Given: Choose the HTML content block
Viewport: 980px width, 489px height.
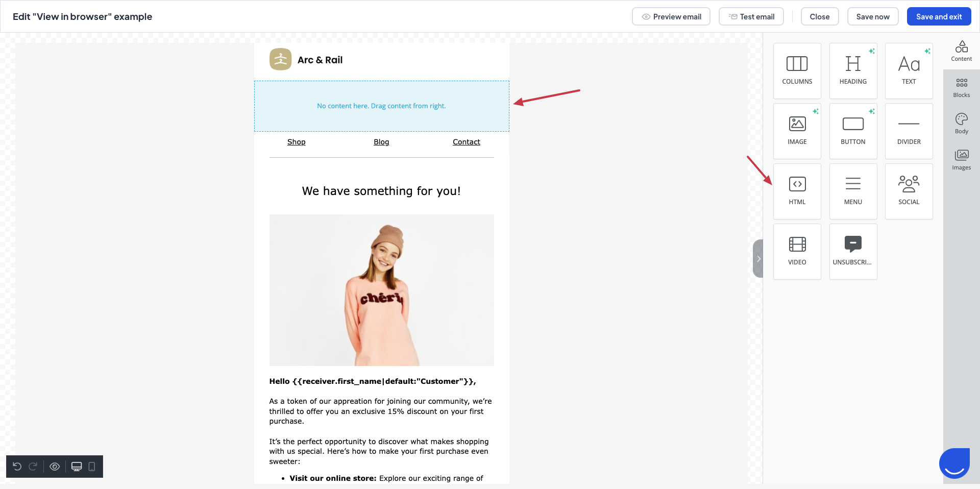Looking at the screenshot, I should (797, 191).
